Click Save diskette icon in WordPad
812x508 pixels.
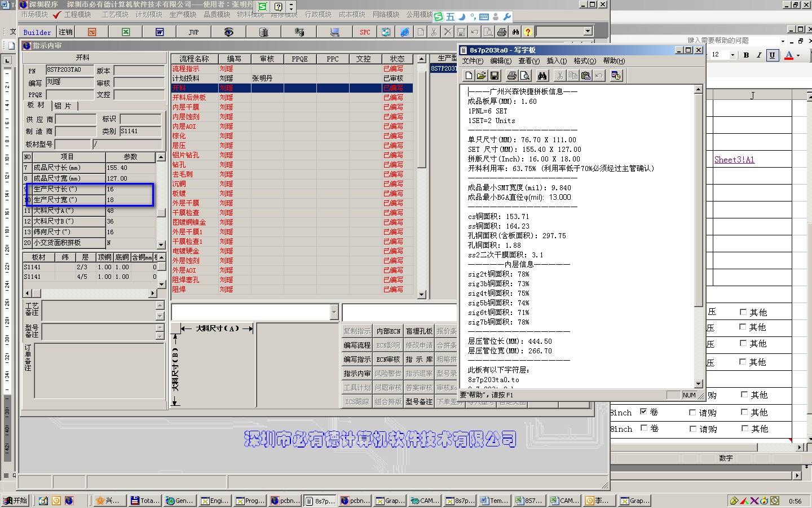tap(495, 76)
